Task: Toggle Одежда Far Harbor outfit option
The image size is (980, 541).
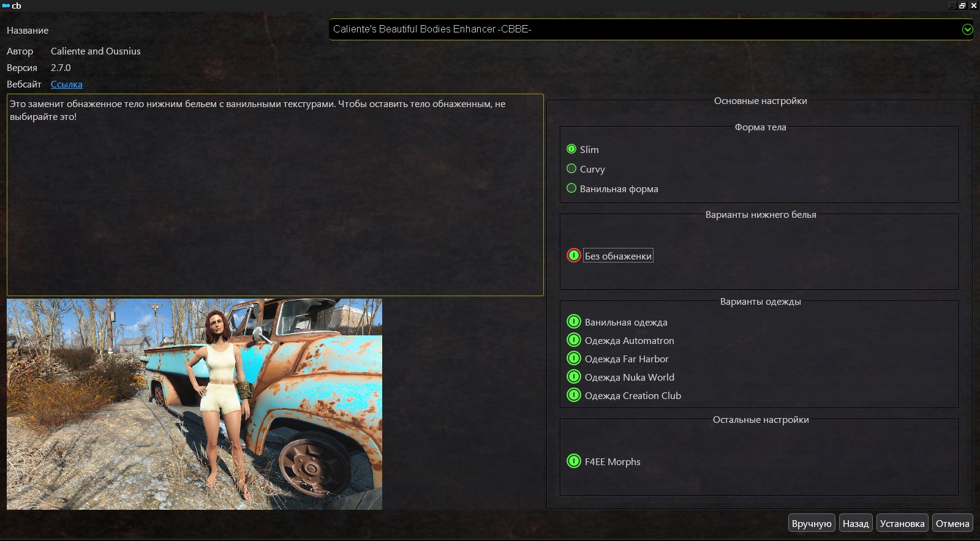Action: pos(618,359)
